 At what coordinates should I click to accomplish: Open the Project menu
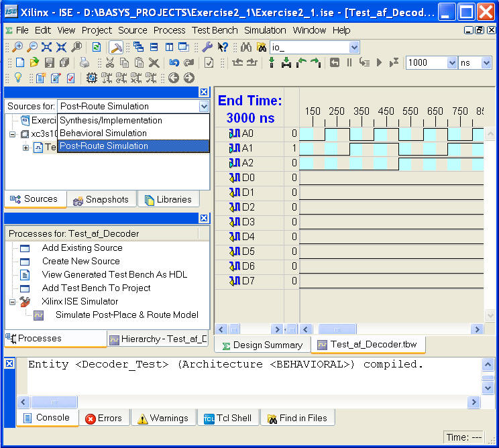tap(97, 30)
